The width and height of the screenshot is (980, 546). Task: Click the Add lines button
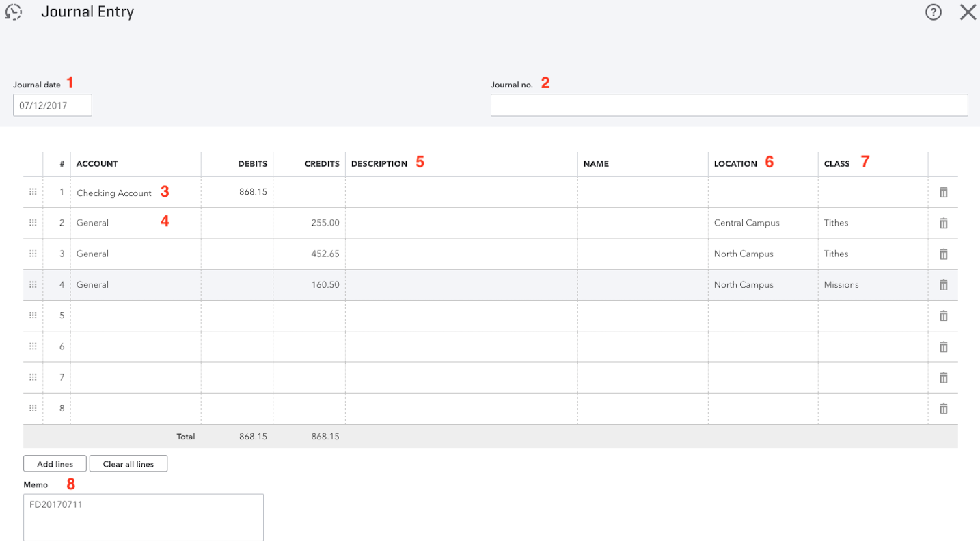coord(55,464)
